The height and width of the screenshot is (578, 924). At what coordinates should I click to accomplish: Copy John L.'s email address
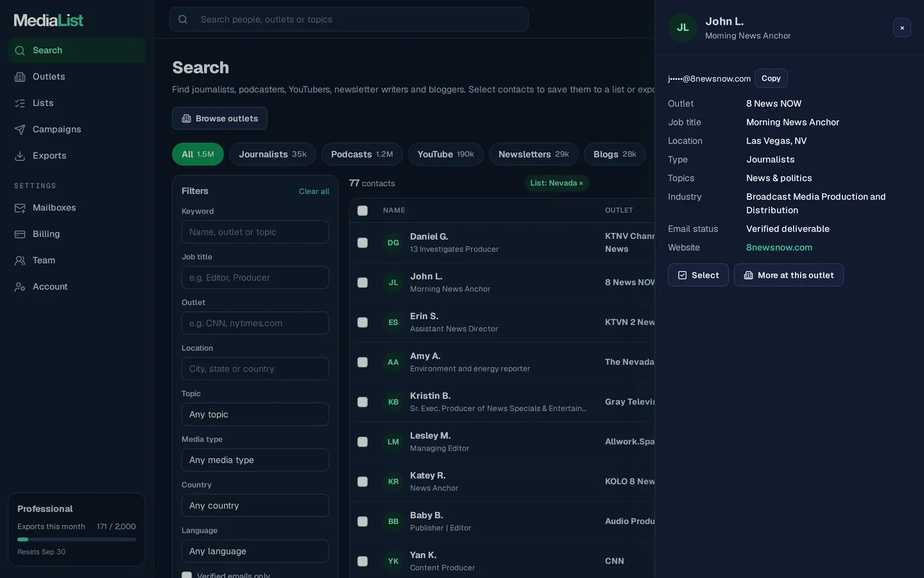tap(771, 78)
